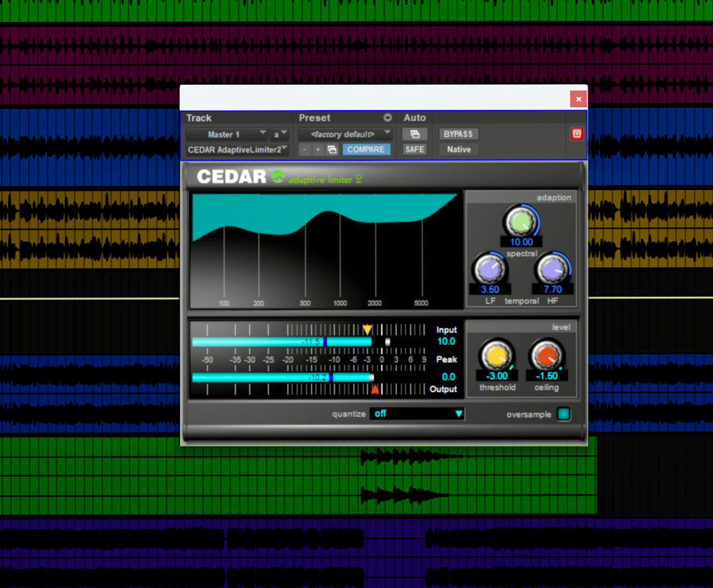
Task: Enable automation SAFE mode
Action: click(414, 150)
